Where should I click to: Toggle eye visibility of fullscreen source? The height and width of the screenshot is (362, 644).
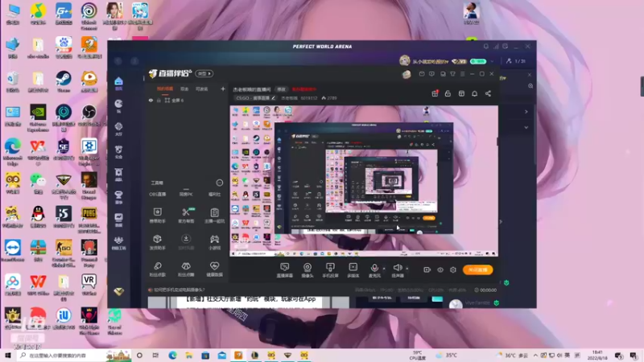151,100
